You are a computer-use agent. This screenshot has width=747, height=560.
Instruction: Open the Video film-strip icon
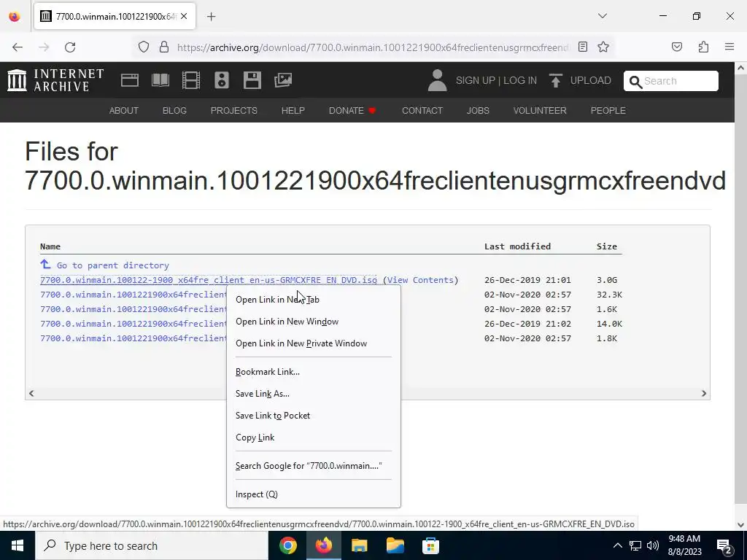tap(191, 80)
